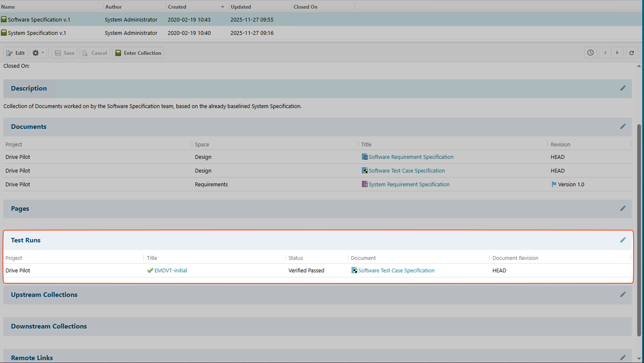Edit Test Runs with pencil icon
Viewport: 644px width, 363px height.
tap(623, 240)
